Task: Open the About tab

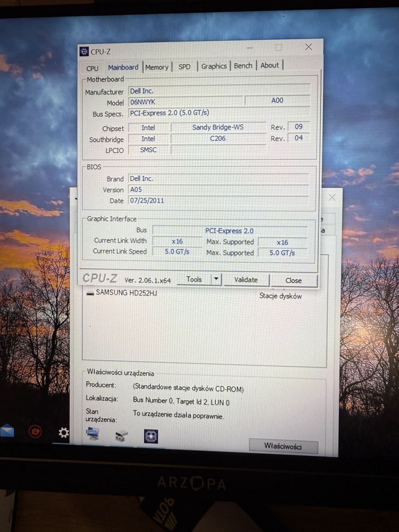Action: pyautogui.click(x=269, y=65)
